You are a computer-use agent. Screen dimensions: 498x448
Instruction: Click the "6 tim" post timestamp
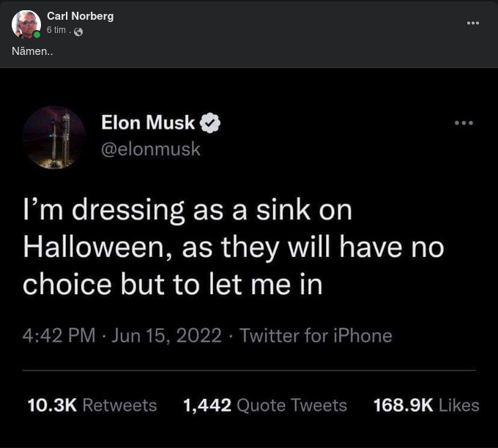click(x=56, y=30)
